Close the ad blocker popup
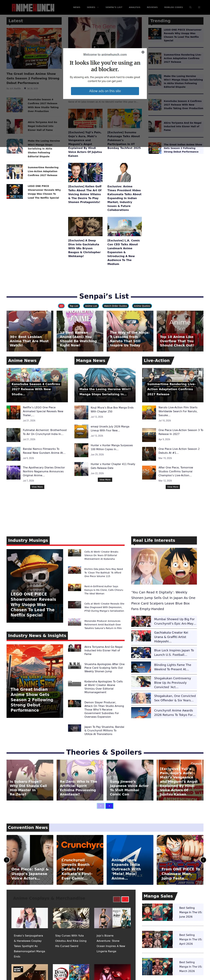 tap(143, 52)
